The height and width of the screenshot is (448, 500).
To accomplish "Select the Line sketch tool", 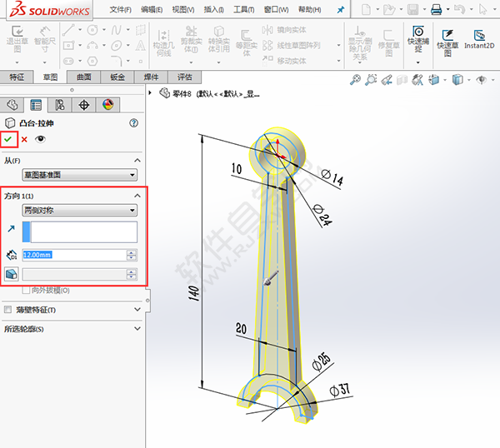I will 68,30.
